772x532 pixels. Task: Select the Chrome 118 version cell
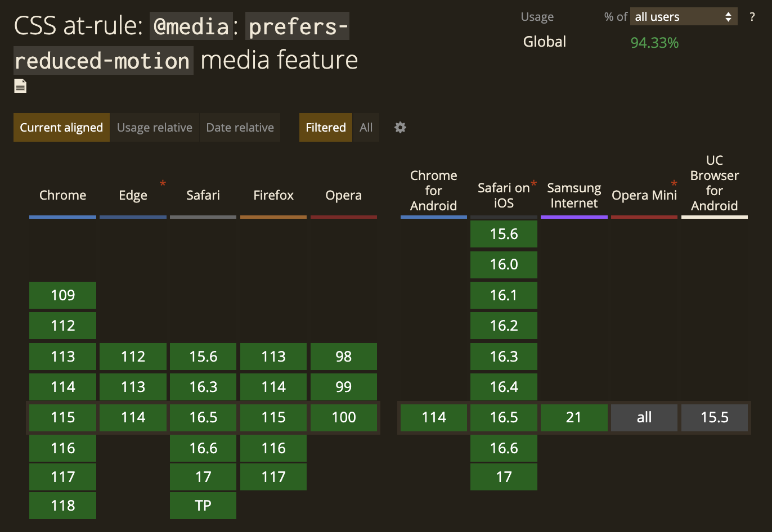(62, 505)
